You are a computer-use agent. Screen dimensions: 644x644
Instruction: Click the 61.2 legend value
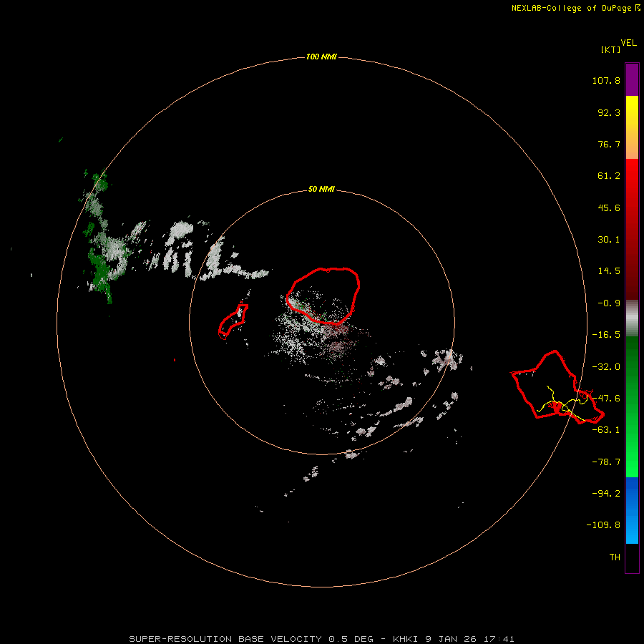pos(609,176)
